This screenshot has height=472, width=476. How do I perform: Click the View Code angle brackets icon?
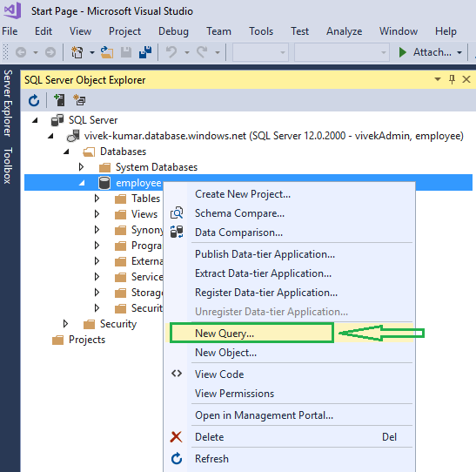tap(177, 374)
